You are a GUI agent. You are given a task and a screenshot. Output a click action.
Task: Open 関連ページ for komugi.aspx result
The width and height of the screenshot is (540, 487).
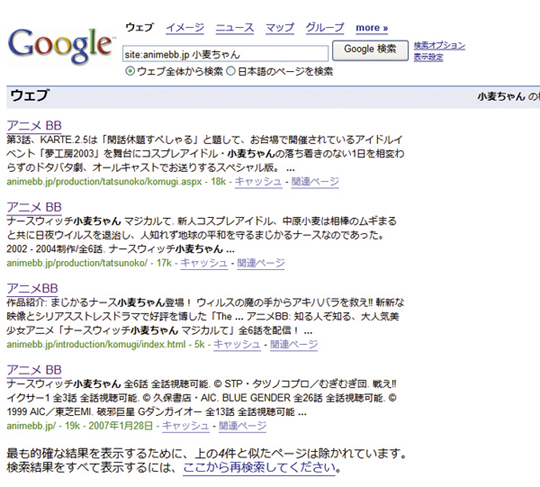(x=315, y=182)
